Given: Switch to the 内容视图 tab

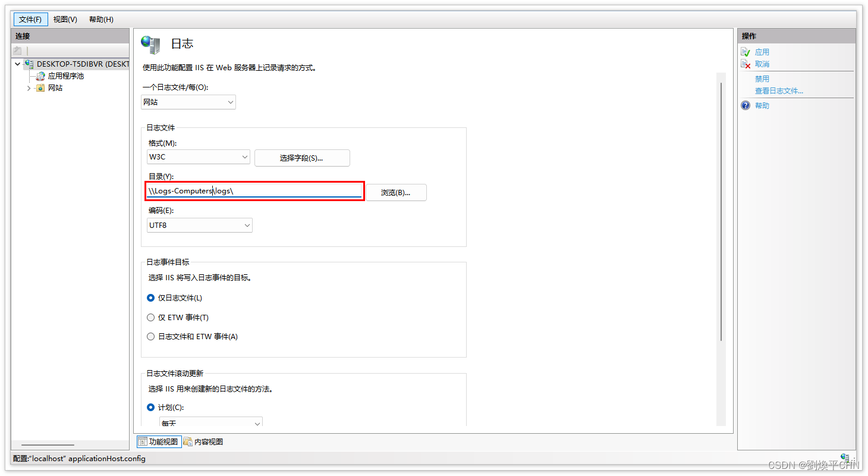Looking at the screenshot, I should point(203,441).
